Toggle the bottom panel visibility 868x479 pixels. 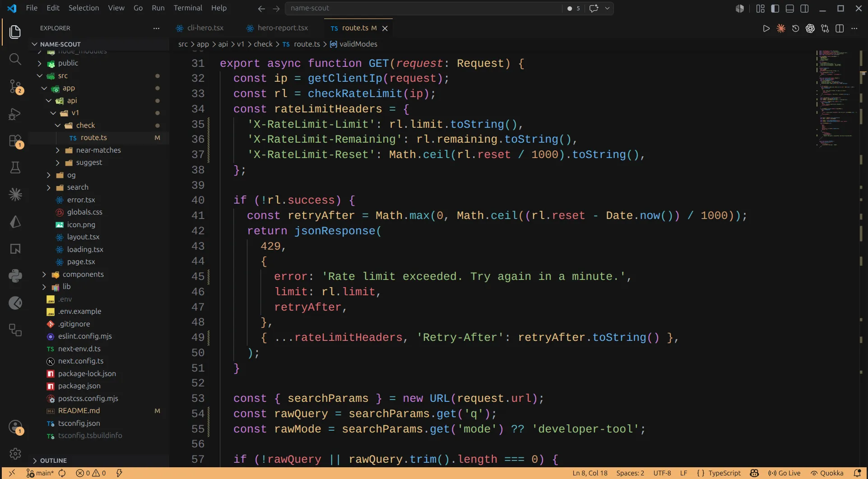(789, 8)
